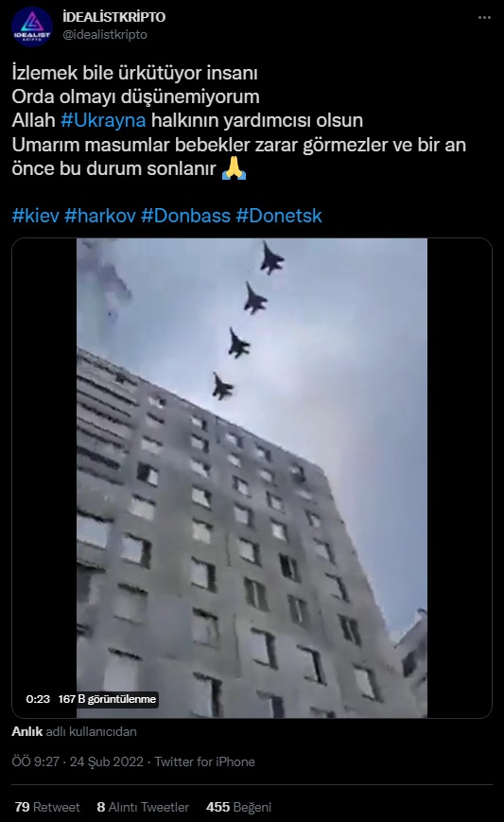Click the İDEALİSTKRİPTO display name
This screenshot has width=504, height=822.
(x=113, y=17)
